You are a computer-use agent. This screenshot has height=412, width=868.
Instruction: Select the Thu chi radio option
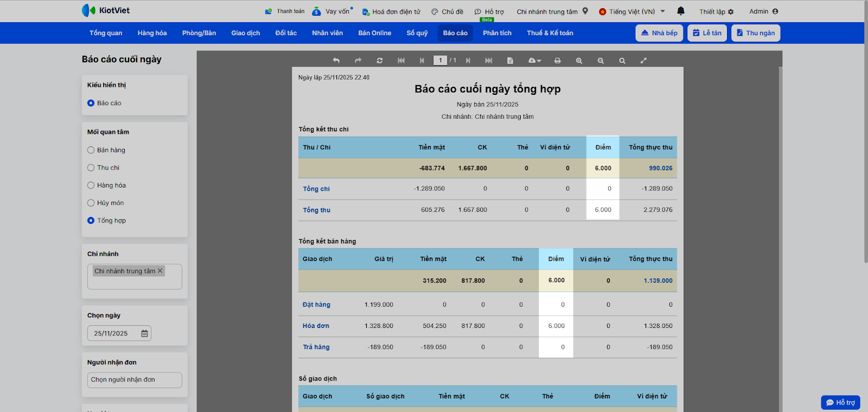[91, 168]
